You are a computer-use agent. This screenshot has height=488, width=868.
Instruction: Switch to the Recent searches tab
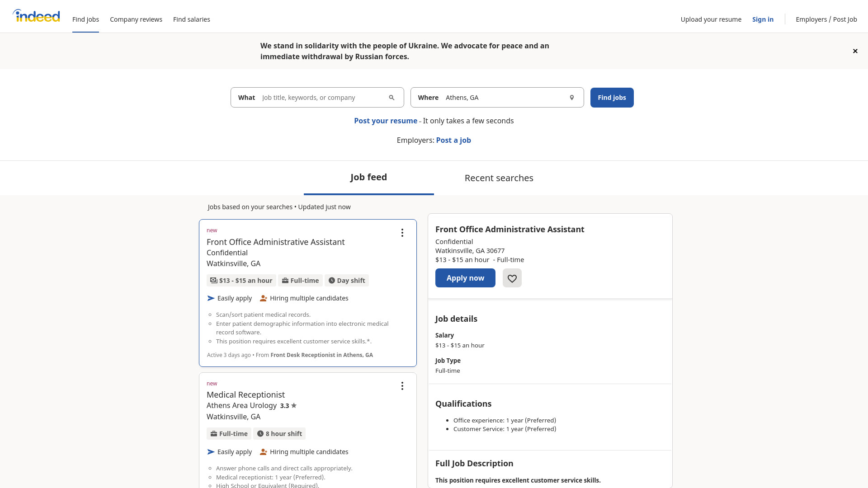pyautogui.click(x=499, y=178)
